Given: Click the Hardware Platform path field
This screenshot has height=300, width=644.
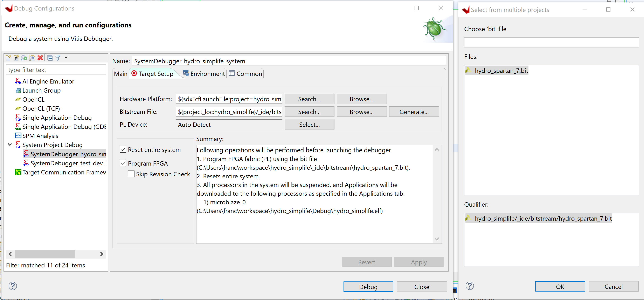Looking at the screenshot, I should pyautogui.click(x=229, y=99).
